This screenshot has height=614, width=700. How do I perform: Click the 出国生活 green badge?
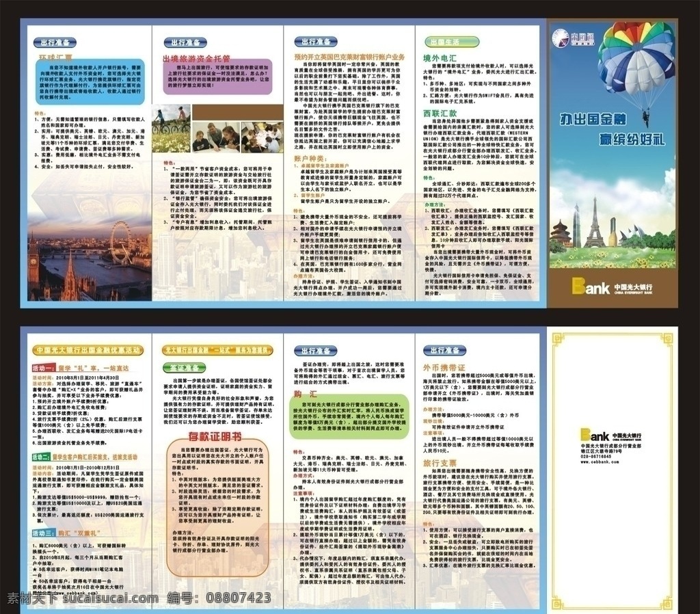452,42
